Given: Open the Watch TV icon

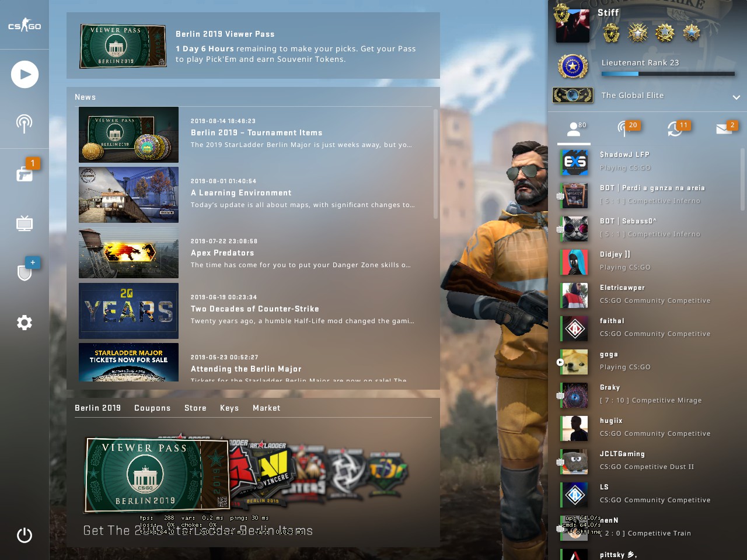Looking at the screenshot, I should 25,223.
